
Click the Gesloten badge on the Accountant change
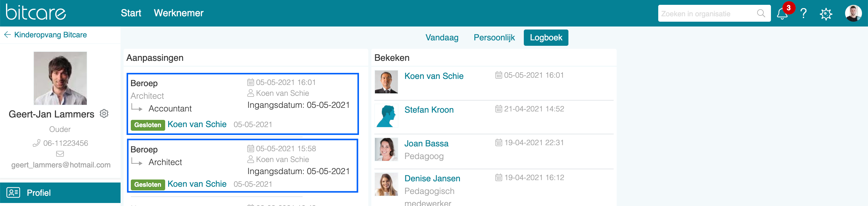click(x=148, y=125)
